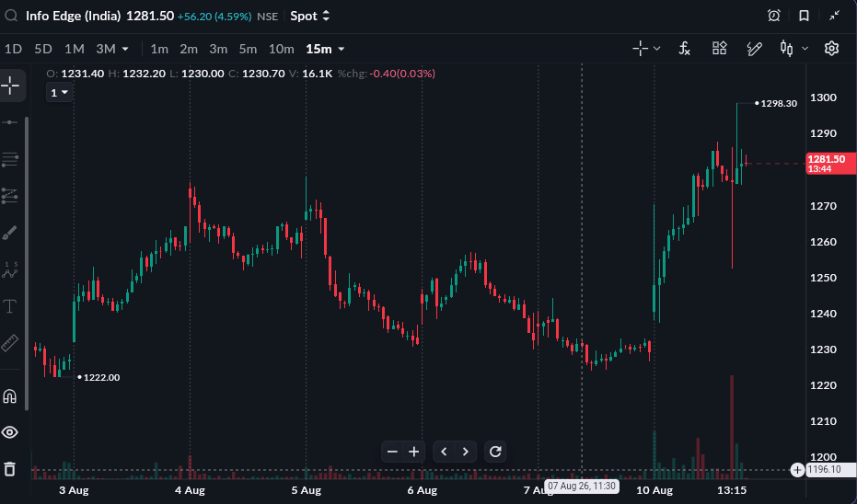Click the 07 Aug 26, 11:30 time label
This screenshot has width=857, height=504.
pyautogui.click(x=582, y=486)
